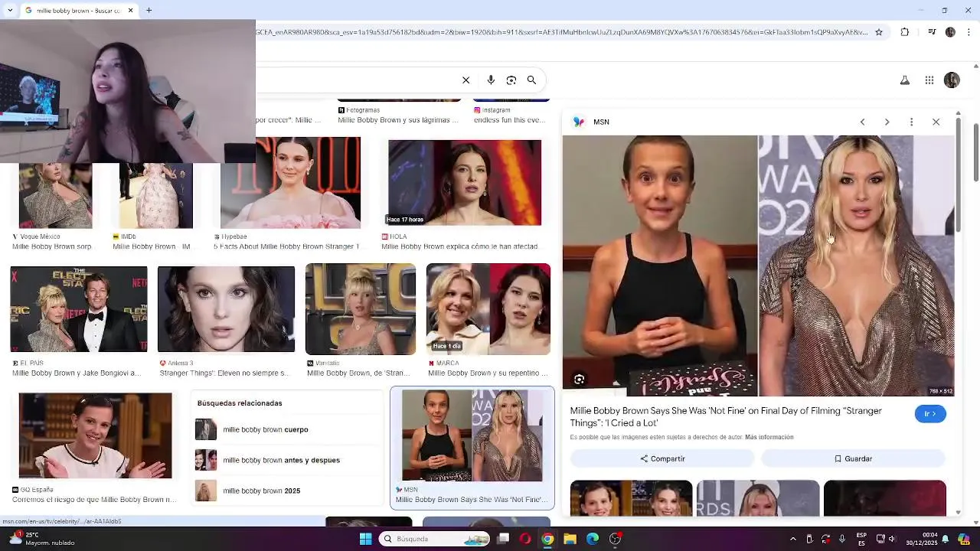The height and width of the screenshot is (551, 980).
Task: Click the magnifier search button
Action: tap(531, 80)
